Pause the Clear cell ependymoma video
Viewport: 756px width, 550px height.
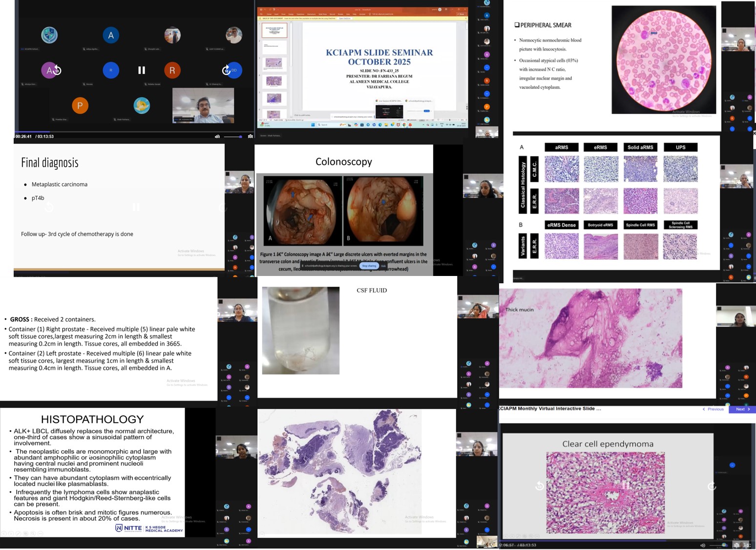click(x=626, y=486)
